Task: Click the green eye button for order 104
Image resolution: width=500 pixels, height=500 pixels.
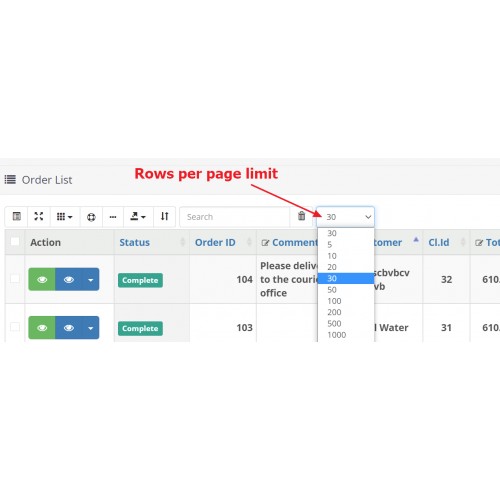Action: tap(42, 279)
